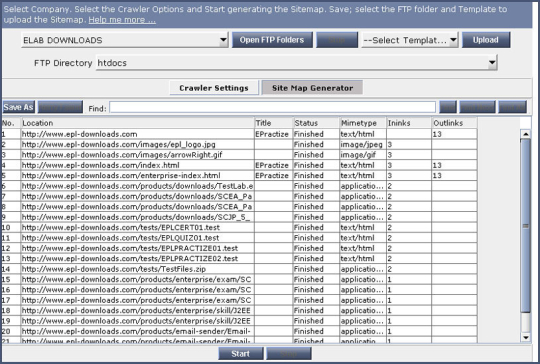Select the tests/EPLPRACTIZE01.test location row
The image size is (540, 364).
tap(137, 248)
